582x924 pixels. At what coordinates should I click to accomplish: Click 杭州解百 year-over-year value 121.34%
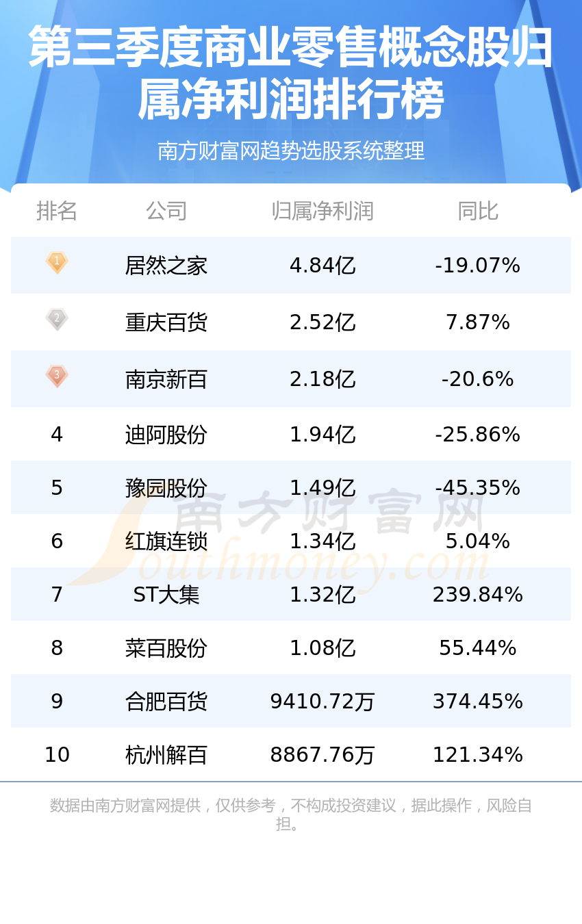tap(478, 755)
